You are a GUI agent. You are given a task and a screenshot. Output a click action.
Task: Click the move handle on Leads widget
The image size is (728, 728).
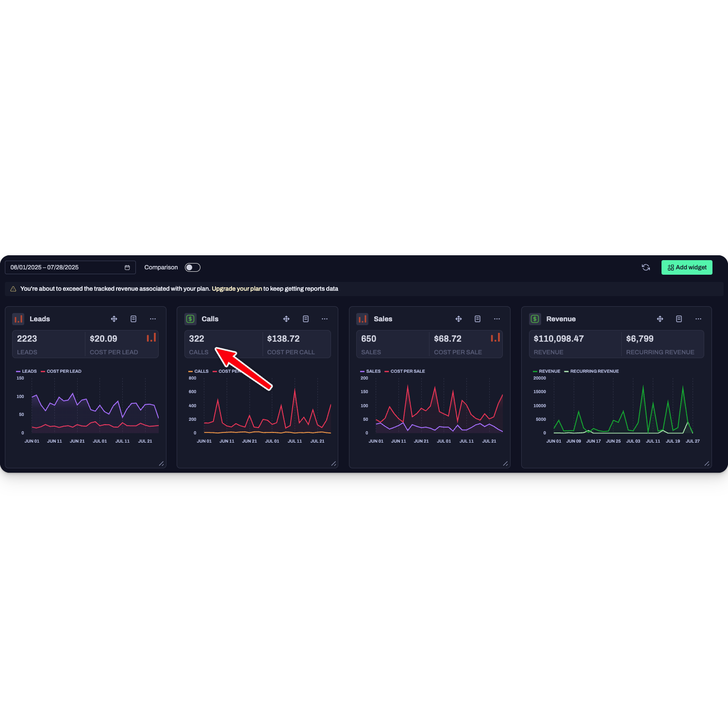click(114, 319)
